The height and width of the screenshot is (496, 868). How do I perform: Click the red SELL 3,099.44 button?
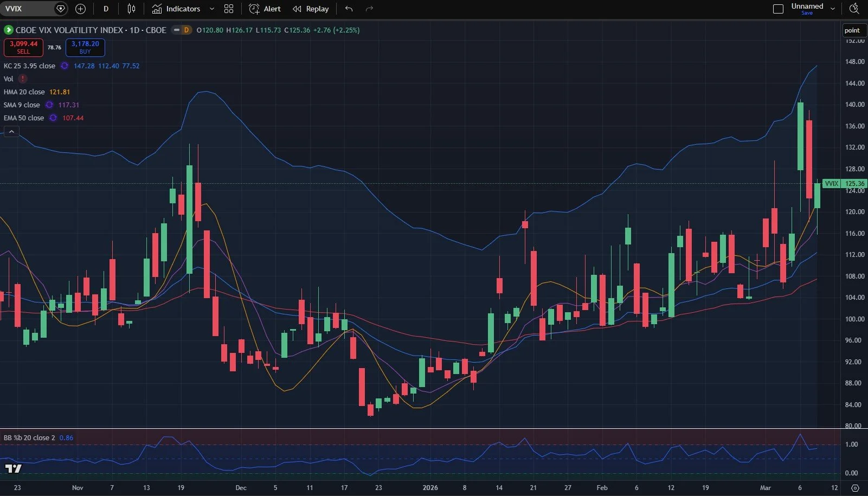pyautogui.click(x=23, y=48)
